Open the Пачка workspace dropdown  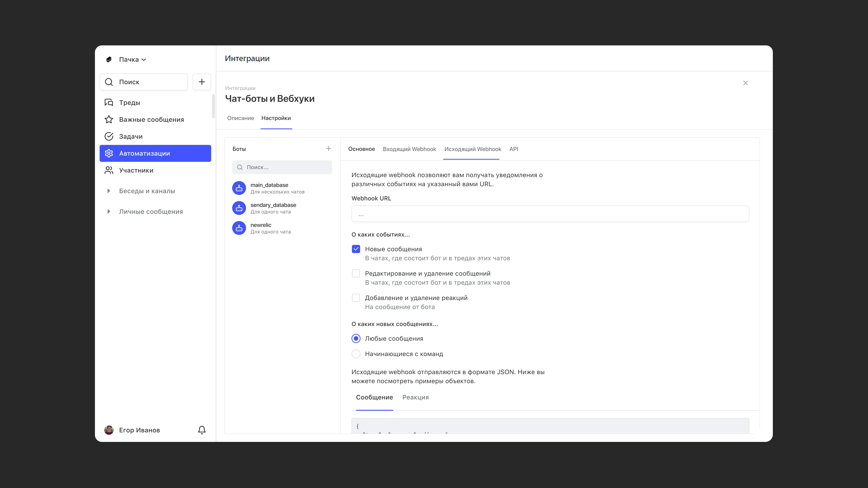pyautogui.click(x=132, y=60)
